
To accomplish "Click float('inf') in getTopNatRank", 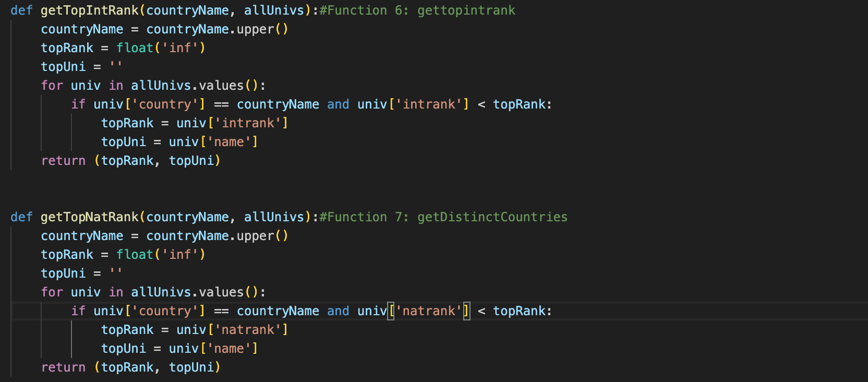I will click(x=161, y=255).
